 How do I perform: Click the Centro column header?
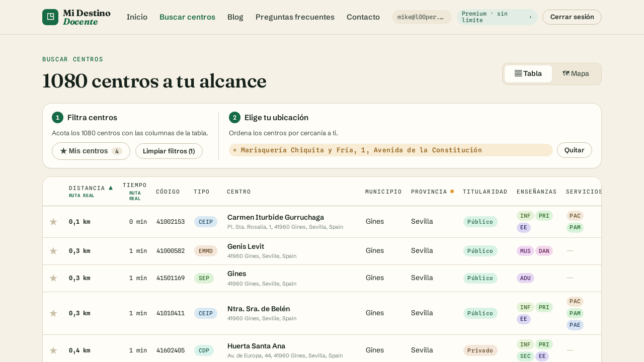(239, 192)
